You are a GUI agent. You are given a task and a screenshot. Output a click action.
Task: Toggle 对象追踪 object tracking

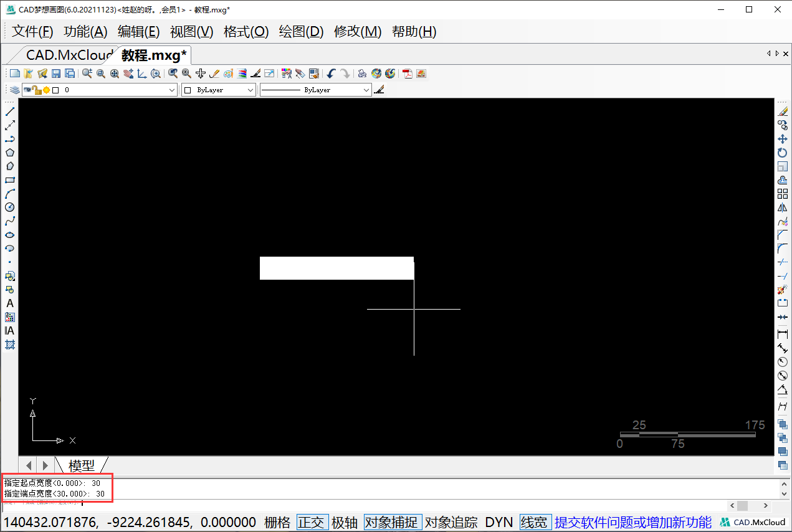click(451, 522)
